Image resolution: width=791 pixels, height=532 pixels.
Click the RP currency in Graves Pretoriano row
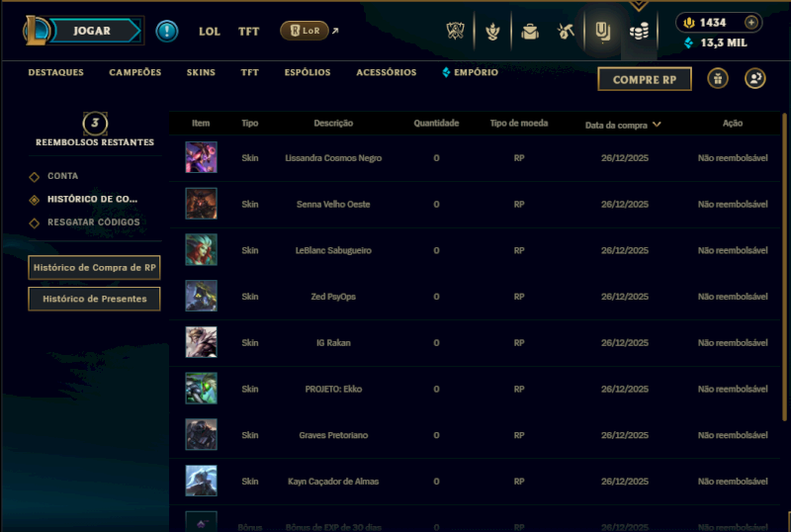[x=518, y=435]
